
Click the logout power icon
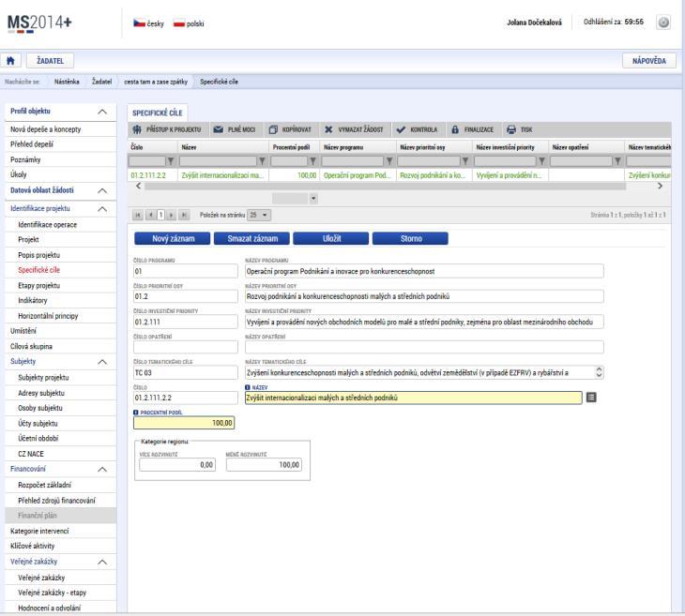663,23
